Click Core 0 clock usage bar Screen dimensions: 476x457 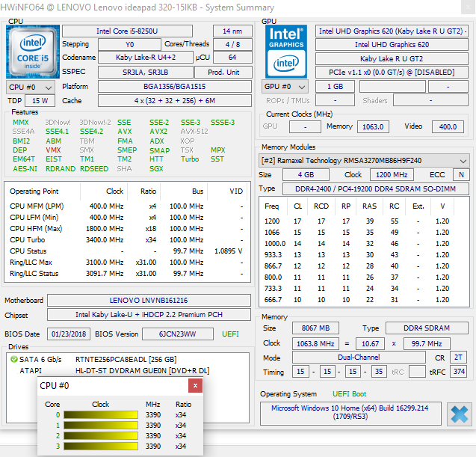101,415
